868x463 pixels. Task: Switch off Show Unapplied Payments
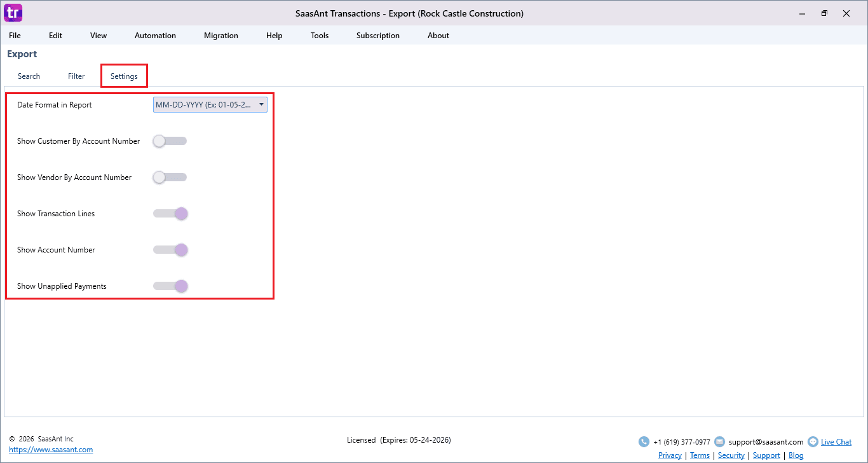(170, 286)
